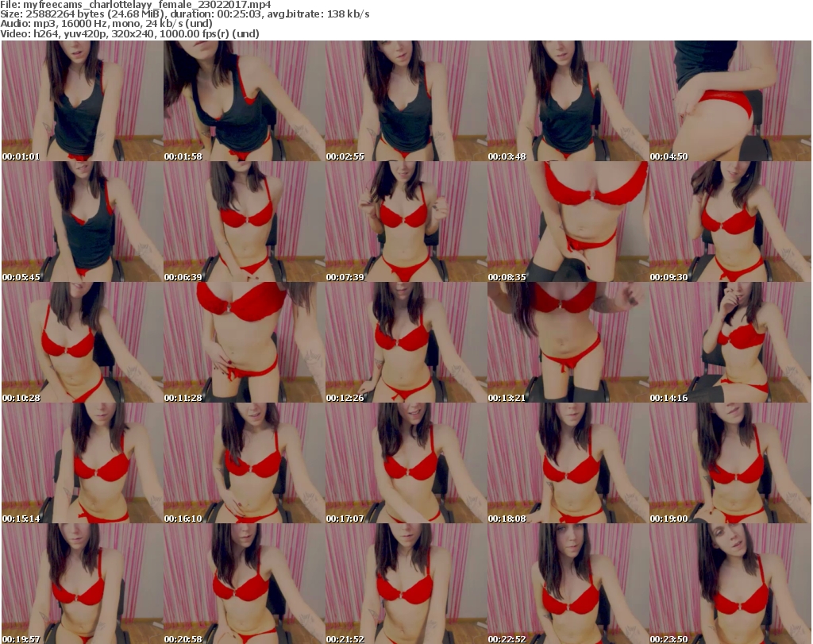Choose the frame marked 00:19:57
Viewport: 813px width, 644px height.
click(x=83, y=584)
